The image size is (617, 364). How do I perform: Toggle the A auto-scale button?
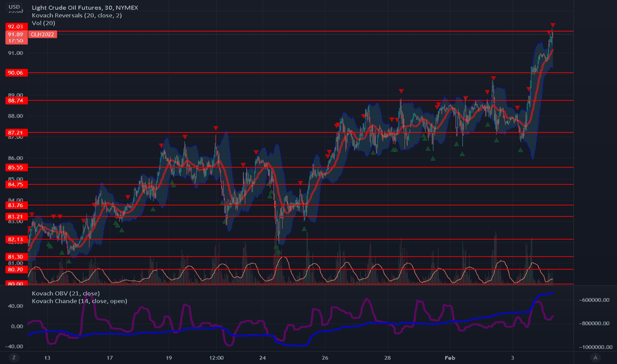595,357
